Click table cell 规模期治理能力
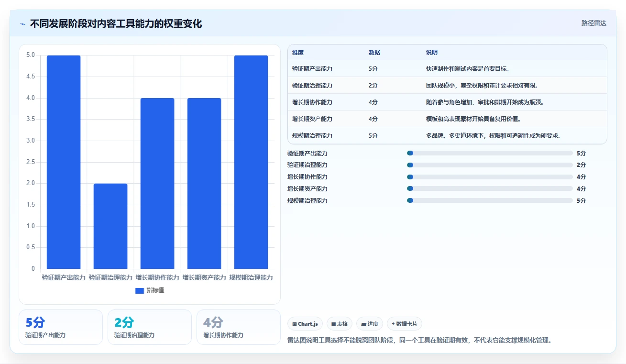 (312, 136)
